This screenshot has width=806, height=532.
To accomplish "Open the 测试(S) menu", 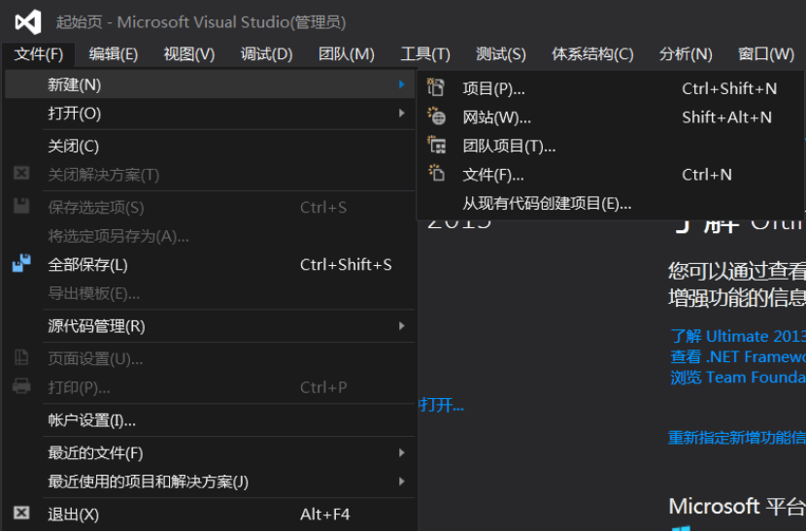I will [501, 54].
